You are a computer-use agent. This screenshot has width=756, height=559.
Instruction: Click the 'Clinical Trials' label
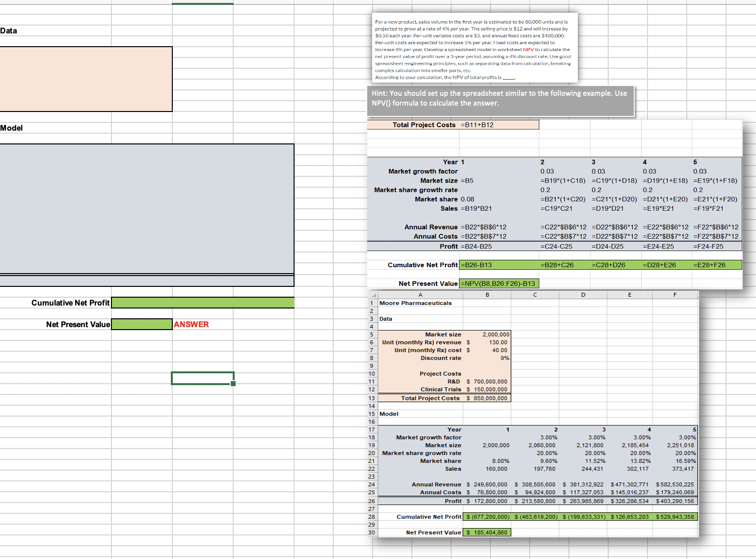441,390
